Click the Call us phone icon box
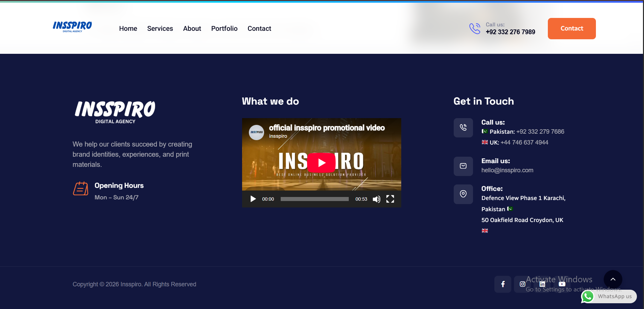Image resolution: width=644 pixels, height=309 pixels. 463,128
